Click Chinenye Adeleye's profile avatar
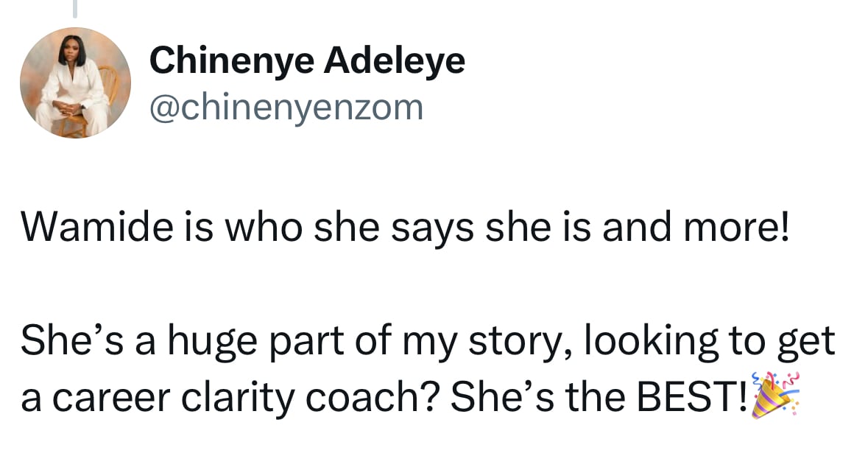The image size is (868, 456). [x=75, y=83]
